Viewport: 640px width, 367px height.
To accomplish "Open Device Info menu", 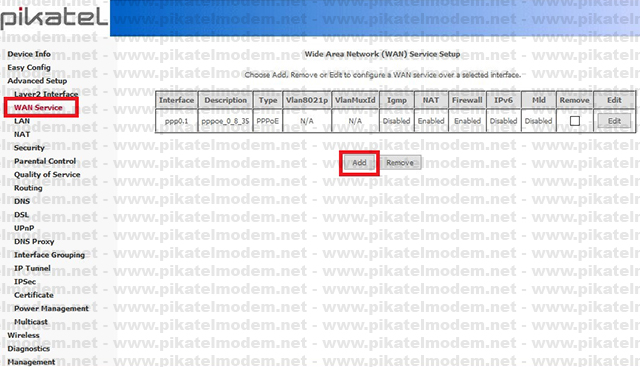I will 29,54.
